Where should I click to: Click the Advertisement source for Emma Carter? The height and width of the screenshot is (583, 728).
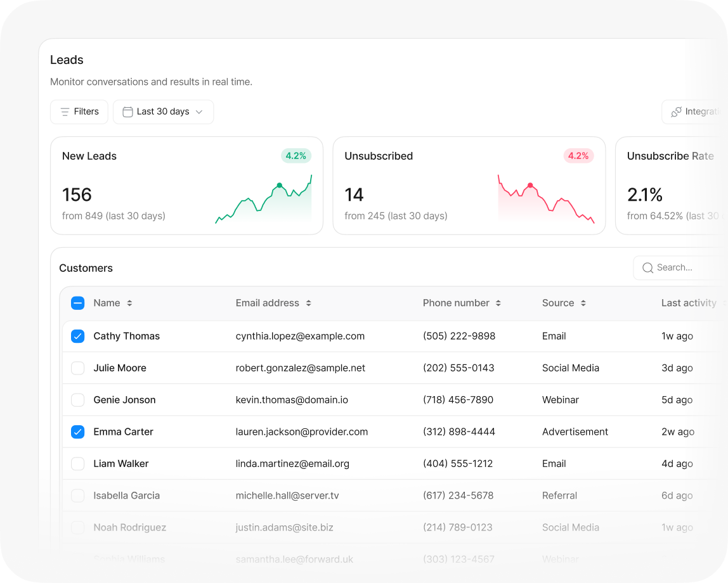point(575,432)
